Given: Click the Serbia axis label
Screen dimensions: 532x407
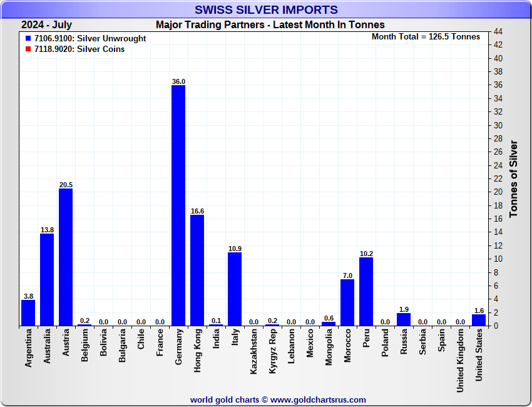Looking at the screenshot, I should 422,342.
